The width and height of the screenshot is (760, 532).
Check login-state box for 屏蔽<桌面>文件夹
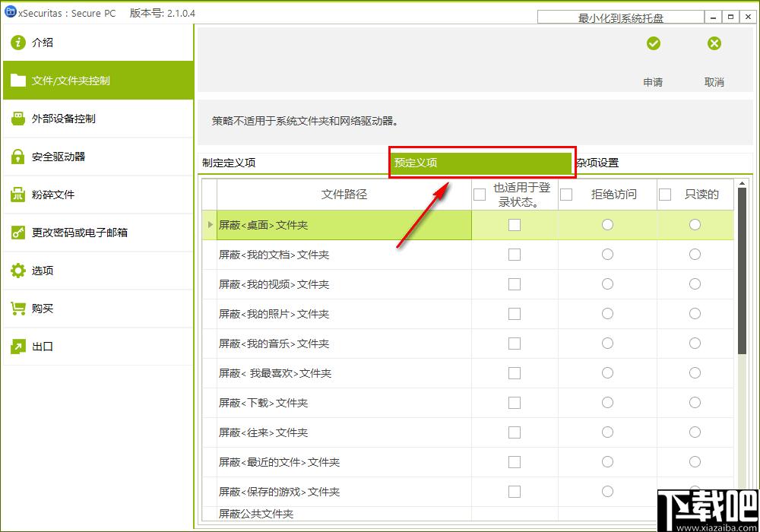[x=515, y=225]
